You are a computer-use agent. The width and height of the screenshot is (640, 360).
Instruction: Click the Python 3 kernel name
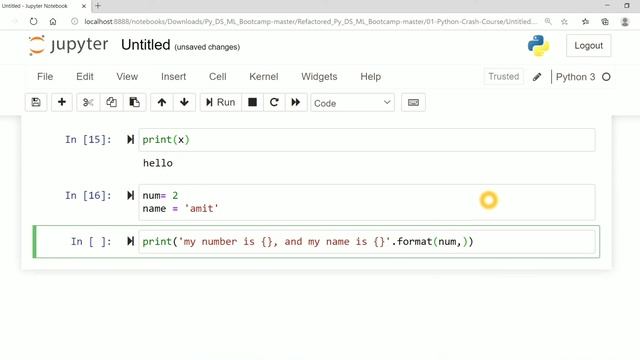tap(576, 77)
